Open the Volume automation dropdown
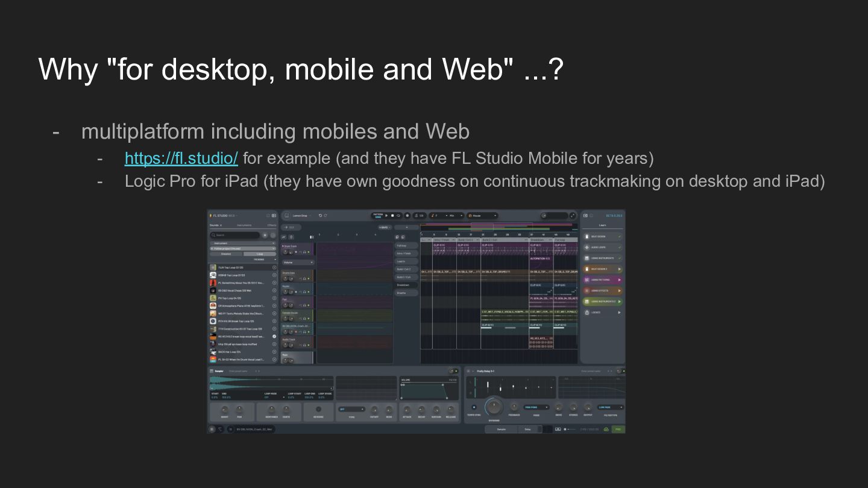Viewport: 868px width, 488px height. tap(298, 263)
